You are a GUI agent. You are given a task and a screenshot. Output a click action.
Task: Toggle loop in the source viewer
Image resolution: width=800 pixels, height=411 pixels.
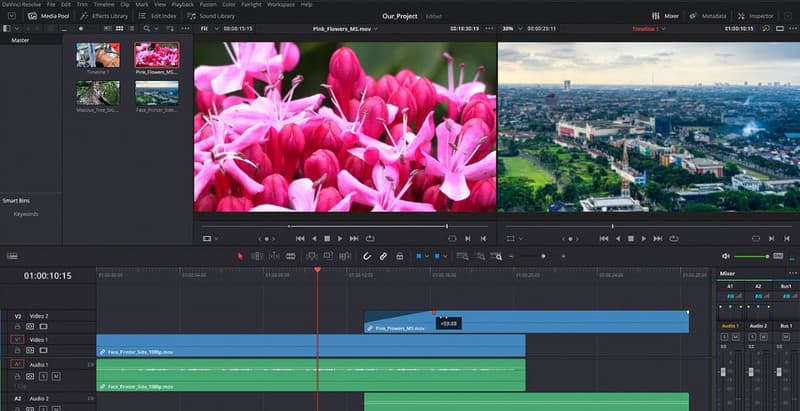(370, 238)
